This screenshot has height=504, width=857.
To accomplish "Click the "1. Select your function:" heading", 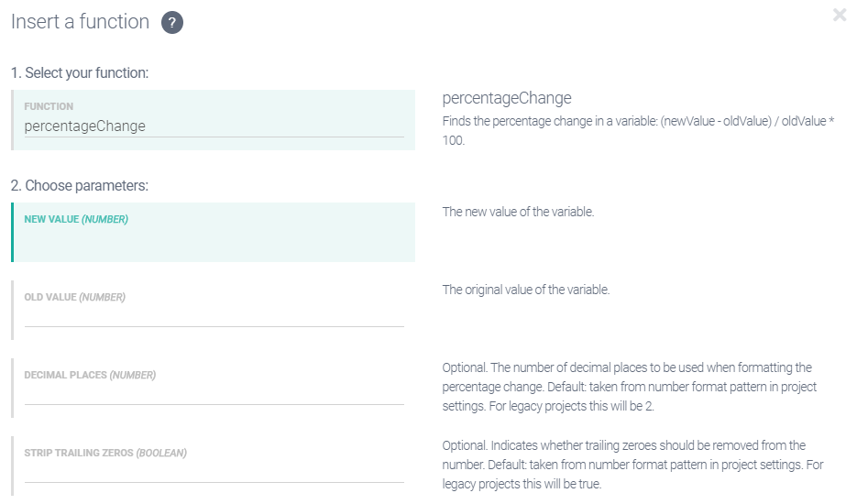I will point(80,72).
